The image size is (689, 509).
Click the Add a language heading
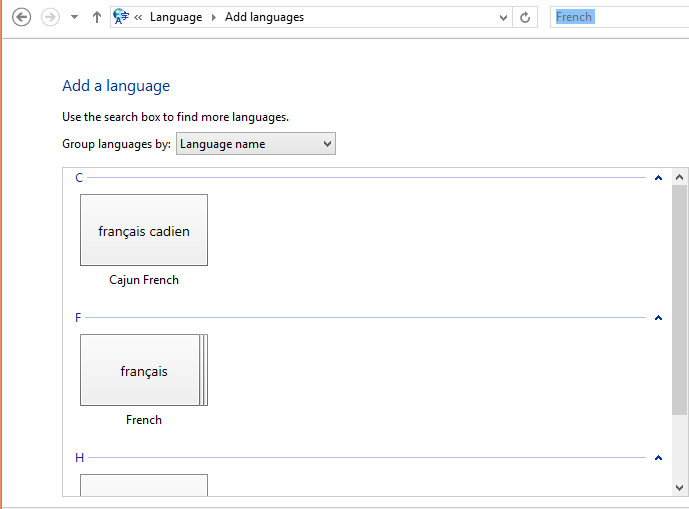pyautogui.click(x=116, y=86)
